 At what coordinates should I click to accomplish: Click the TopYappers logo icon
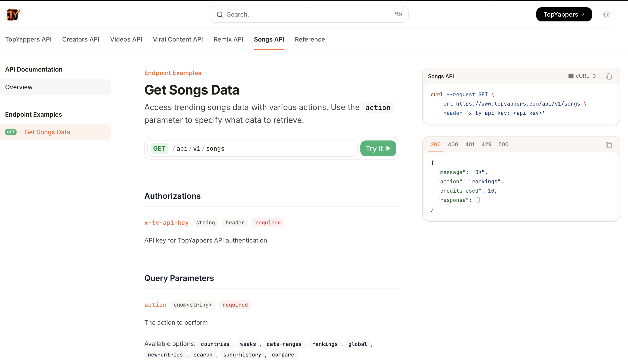pyautogui.click(x=12, y=14)
